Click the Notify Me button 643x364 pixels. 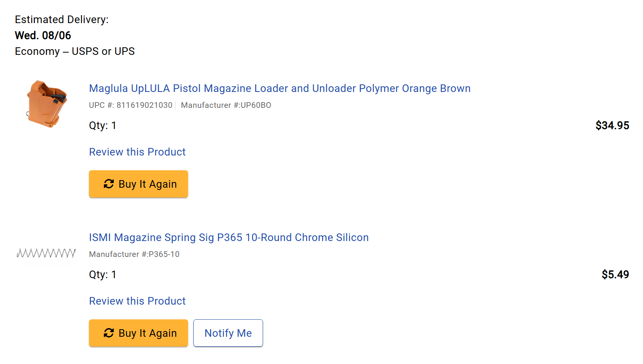pos(228,333)
